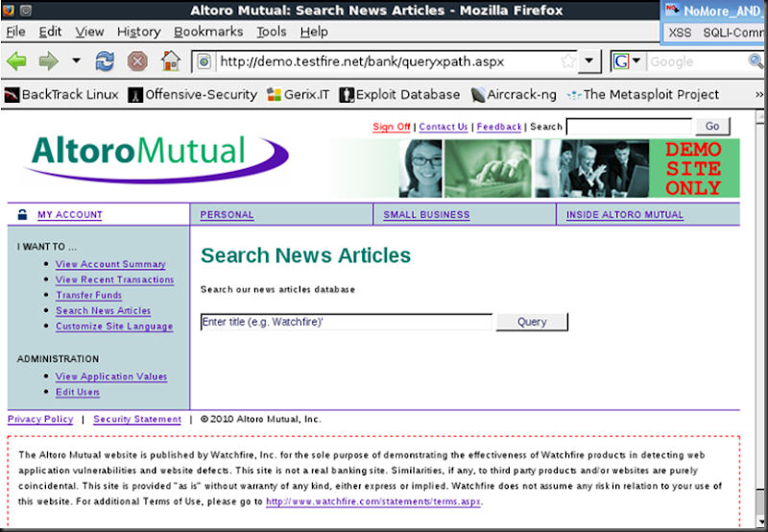Click the SQLi toolbar item
This screenshot has width=768, height=532.
coord(732,33)
